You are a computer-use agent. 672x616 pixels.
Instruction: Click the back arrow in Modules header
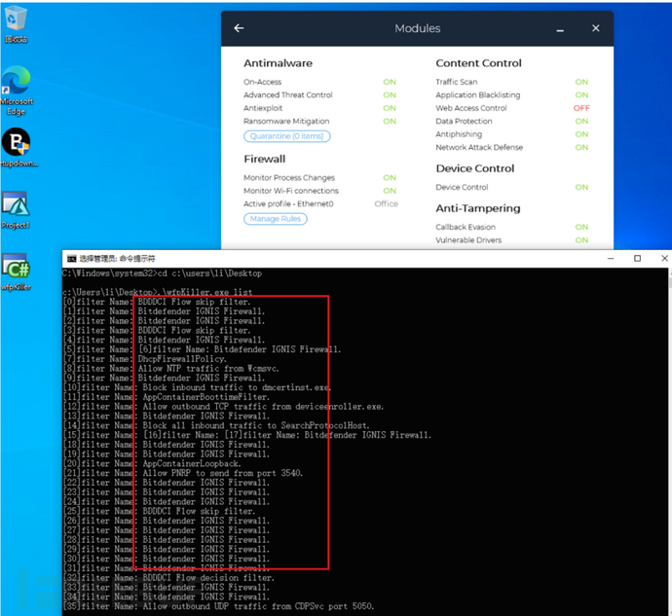[x=240, y=28]
